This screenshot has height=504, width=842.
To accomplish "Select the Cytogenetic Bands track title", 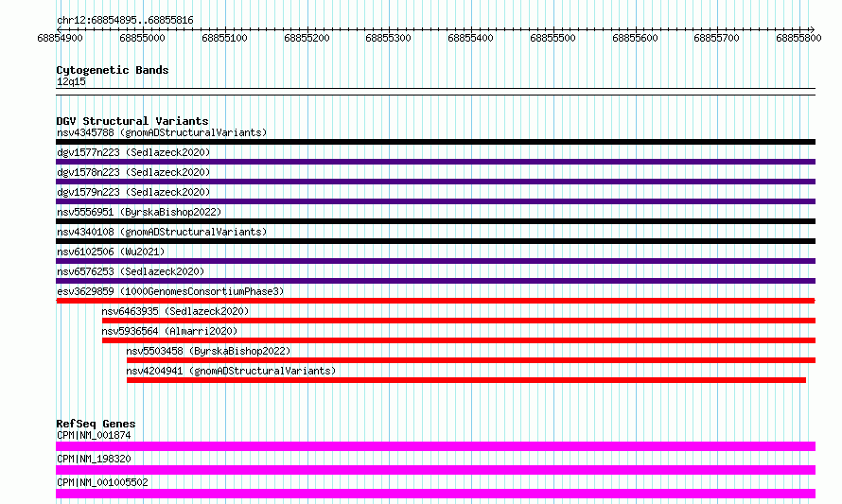I will pyautogui.click(x=113, y=70).
